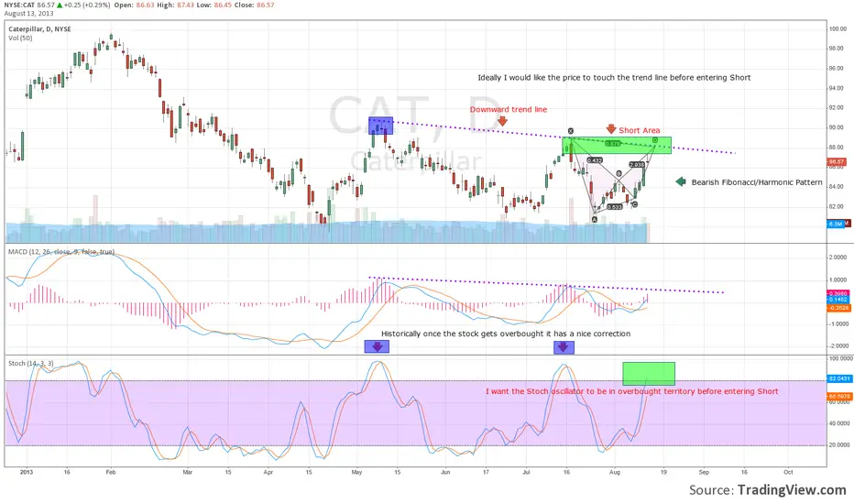Click the harmonic pattern point C marker
The height and width of the screenshot is (504, 854).
coord(634,204)
